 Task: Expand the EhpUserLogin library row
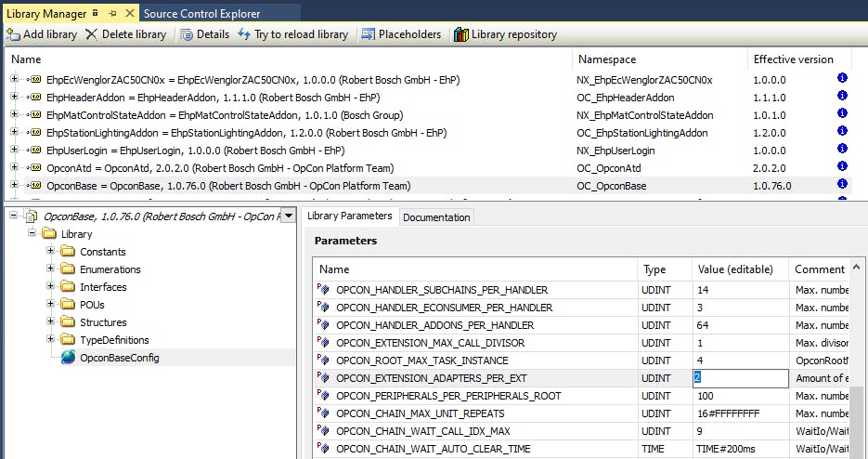(x=14, y=150)
